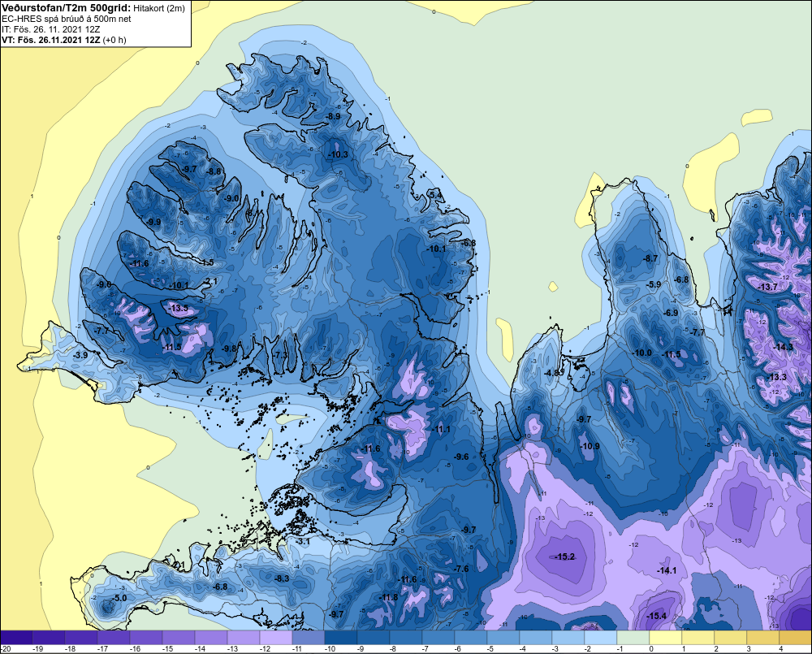
Task: Click the -4.8 temperature label
Action: 552,373
